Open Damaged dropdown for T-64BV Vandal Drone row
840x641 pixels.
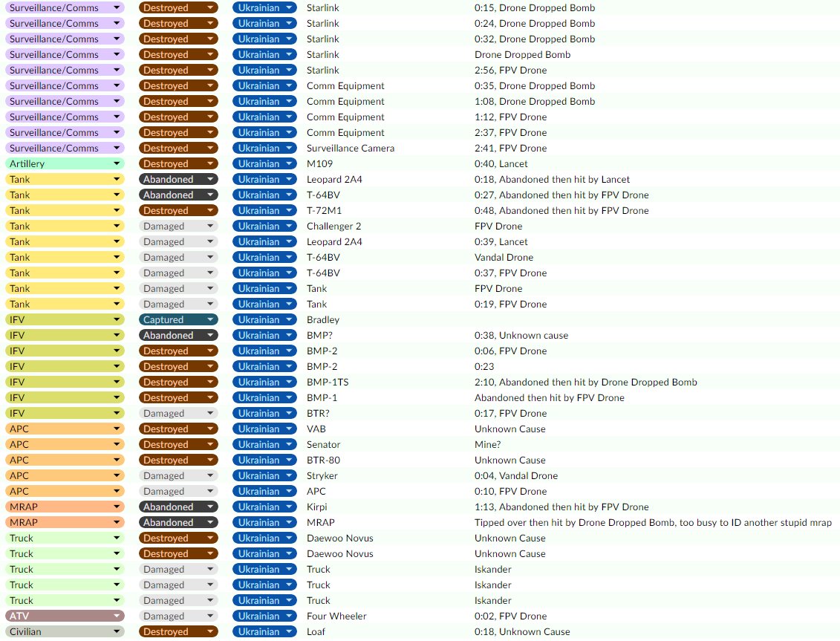(178, 257)
